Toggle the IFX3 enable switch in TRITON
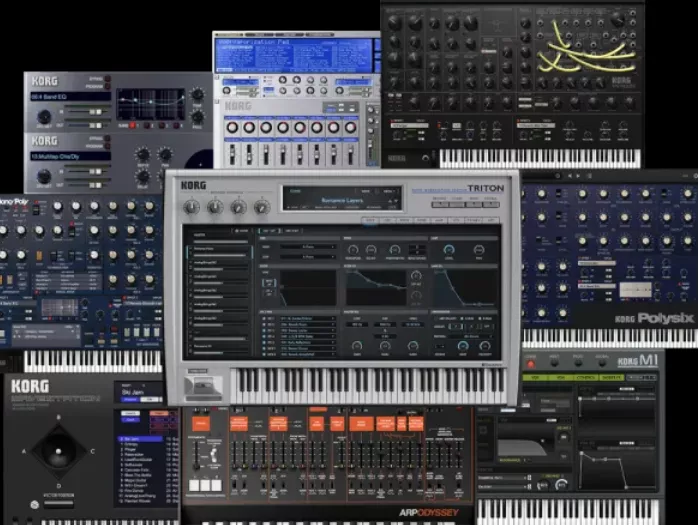The height and width of the screenshot is (525, 698). 264,330
